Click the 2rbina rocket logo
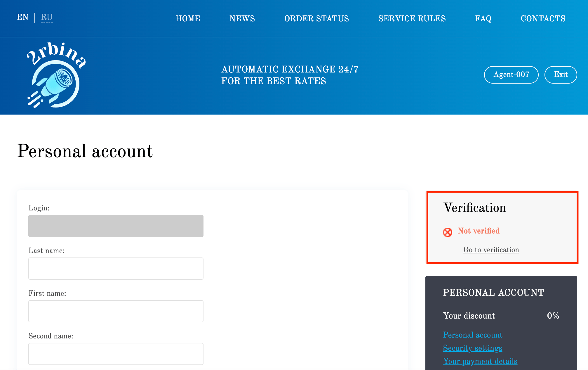This screenshot has width=588, height=370. click(x=56, y=75)
